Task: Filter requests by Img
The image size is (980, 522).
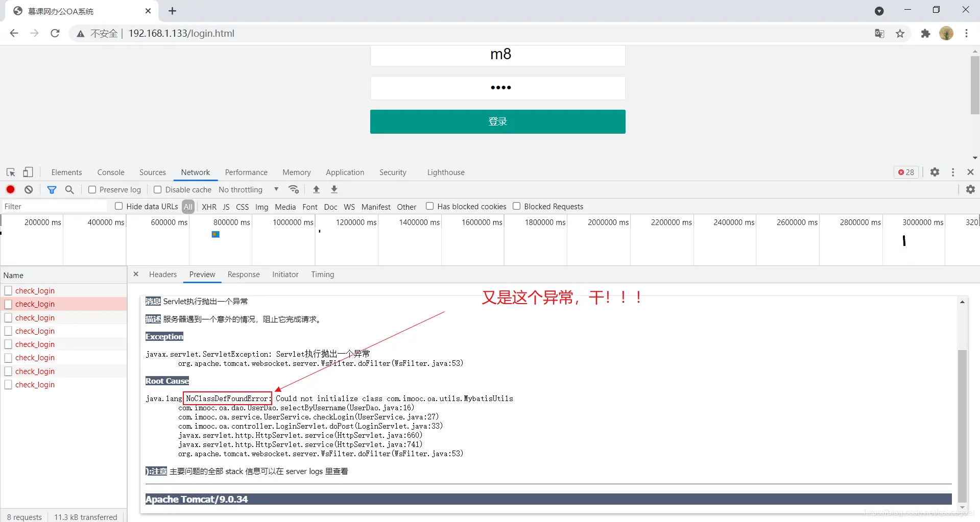Action: pyautogui.click(x=262, y=207)
